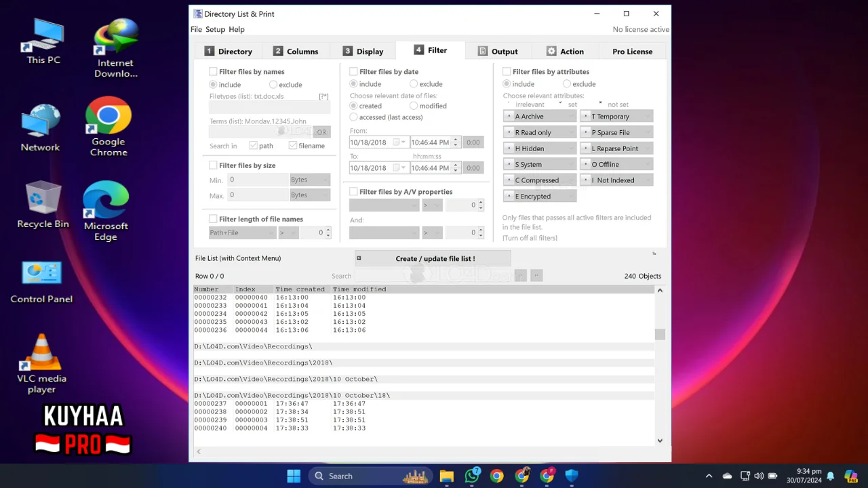Enable Filter files by date checkbox
Screen dimensions: 868x488
coord(353,71)
